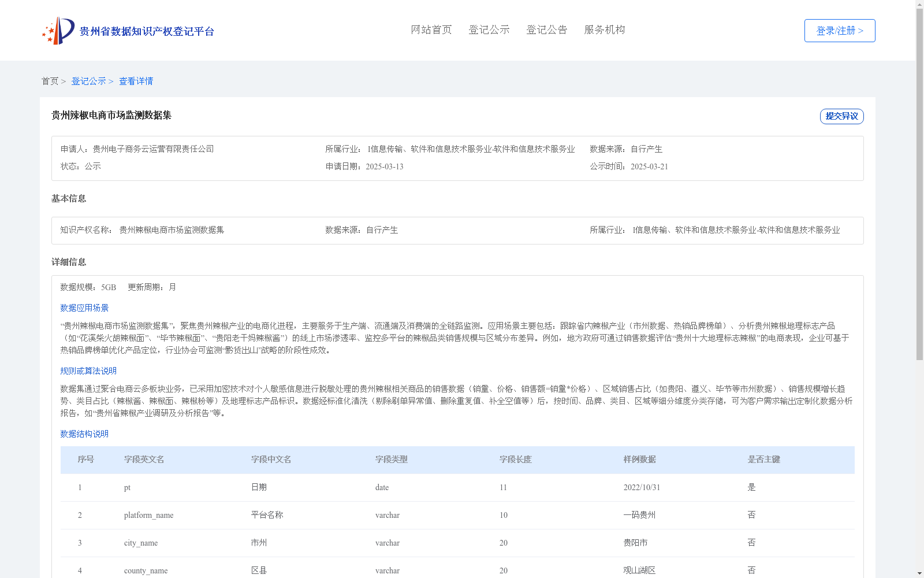Click the 字段长度 column header

(x=516, y=460)
